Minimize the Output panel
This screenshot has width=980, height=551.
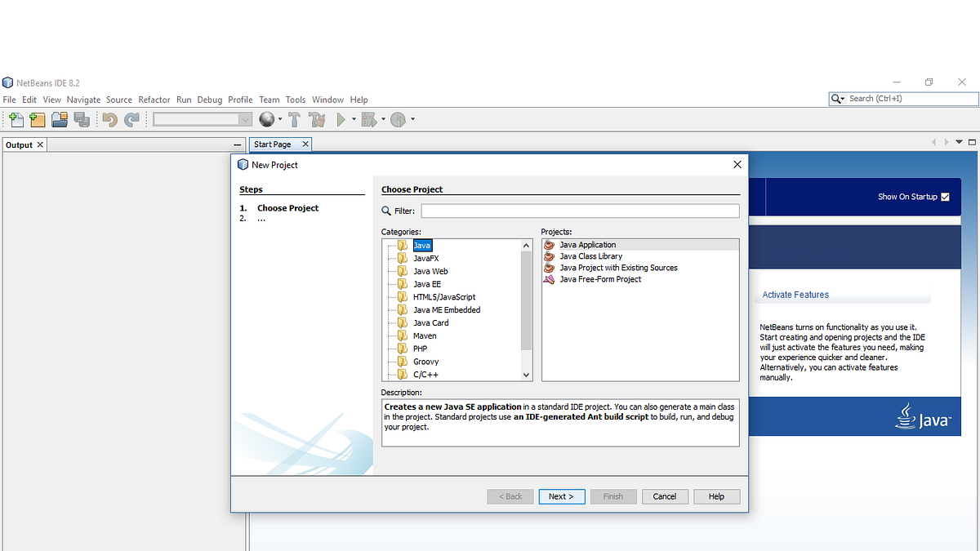coord(238,144)
